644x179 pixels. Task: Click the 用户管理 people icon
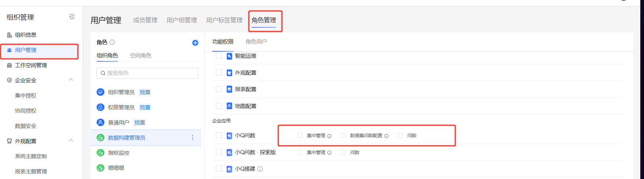9,50
